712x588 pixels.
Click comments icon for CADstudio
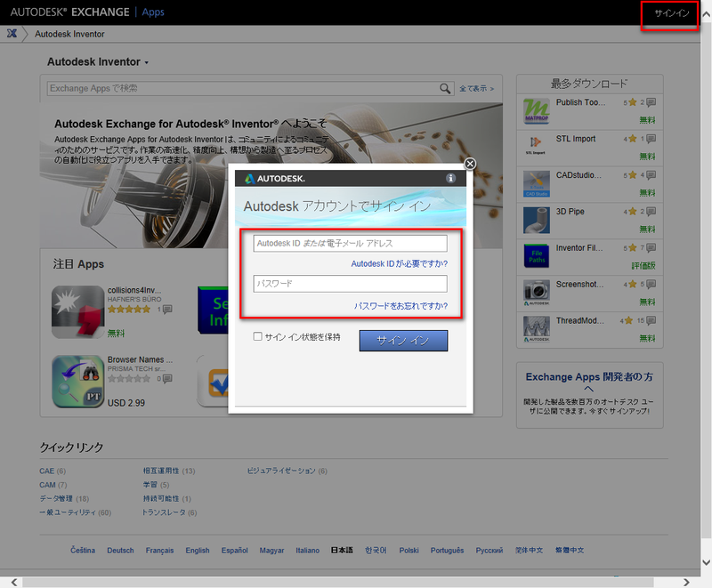click(x=651, y=175)
